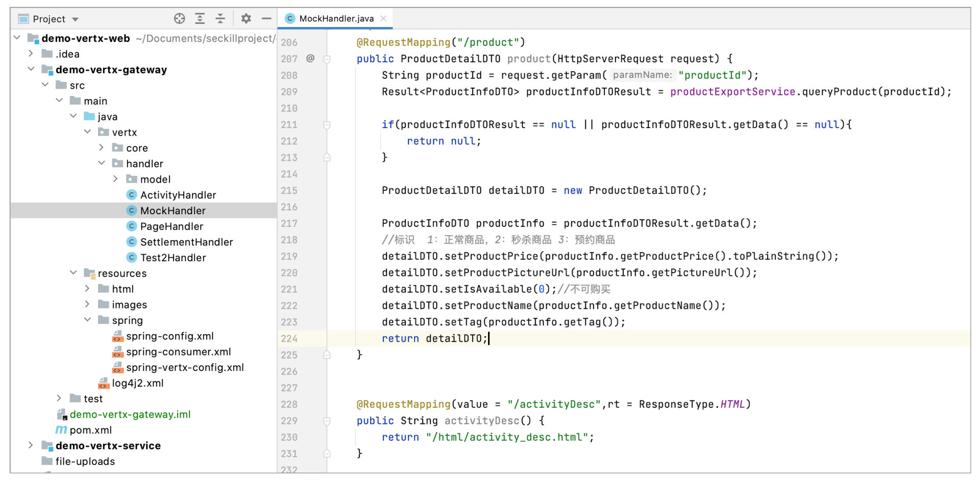Toggle code fold marker at line 211
This screenshot has height=481, width=980.
(327, 125)
